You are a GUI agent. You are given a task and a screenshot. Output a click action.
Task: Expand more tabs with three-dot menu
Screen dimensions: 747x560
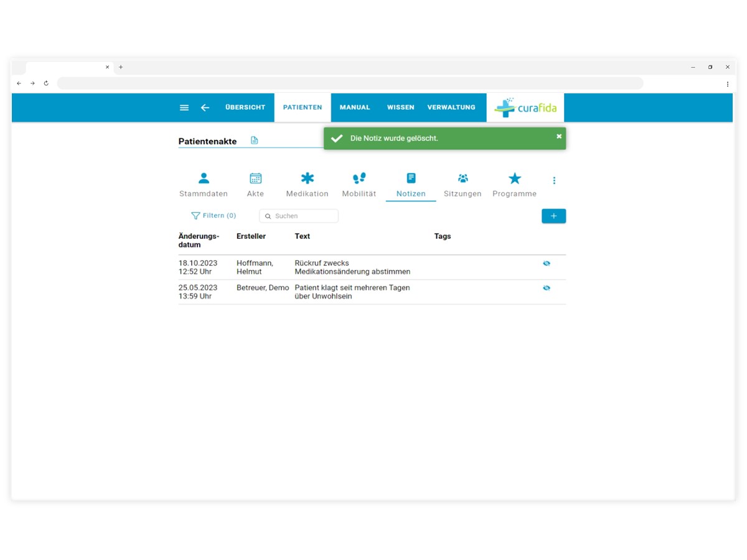[554, 180]
